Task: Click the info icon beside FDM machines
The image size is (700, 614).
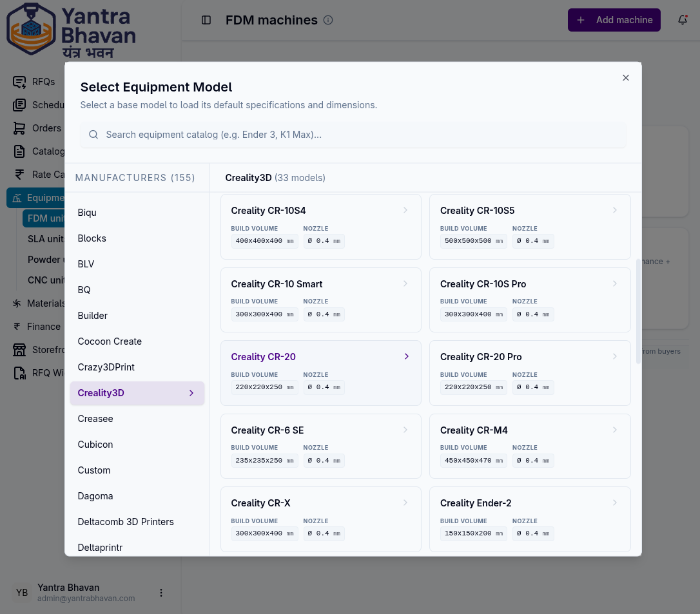Action: pyautogui.click(x=328, y=20)
